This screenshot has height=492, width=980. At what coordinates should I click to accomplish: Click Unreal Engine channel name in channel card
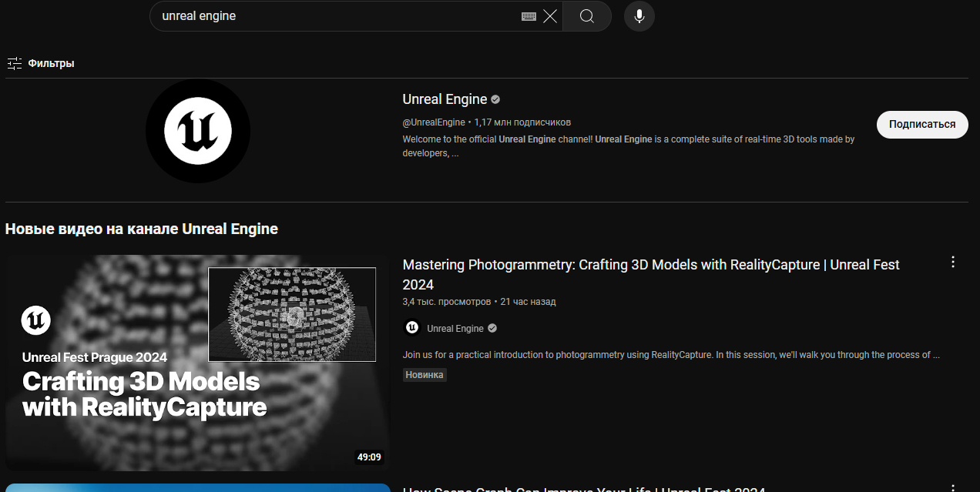[x=445, y=99]
